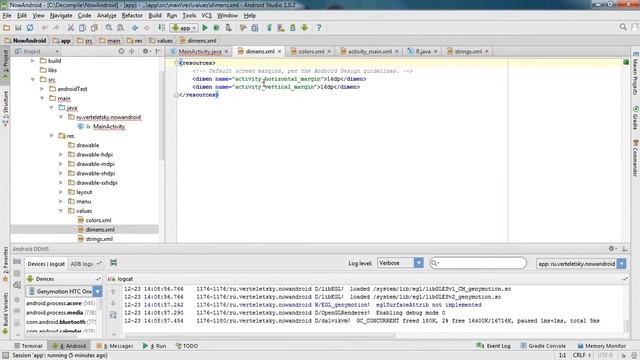Switch to the strings.xml editor tab

(468, 51)
